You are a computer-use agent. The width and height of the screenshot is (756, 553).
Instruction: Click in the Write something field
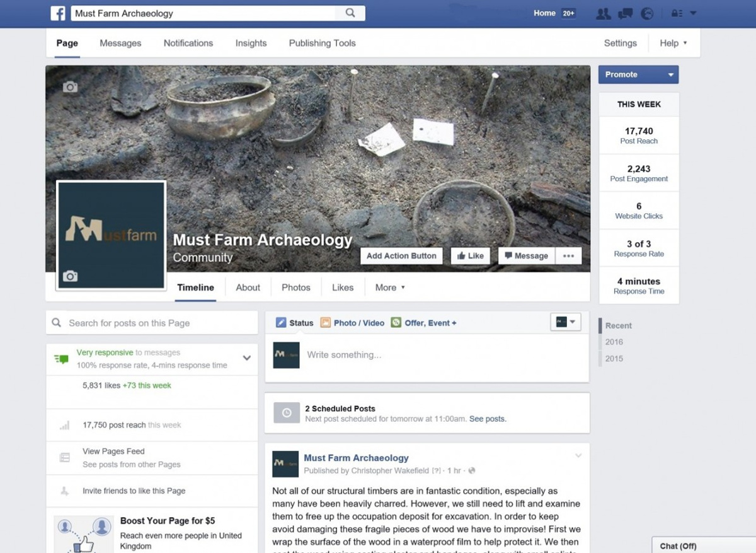(x=444, y=355)
